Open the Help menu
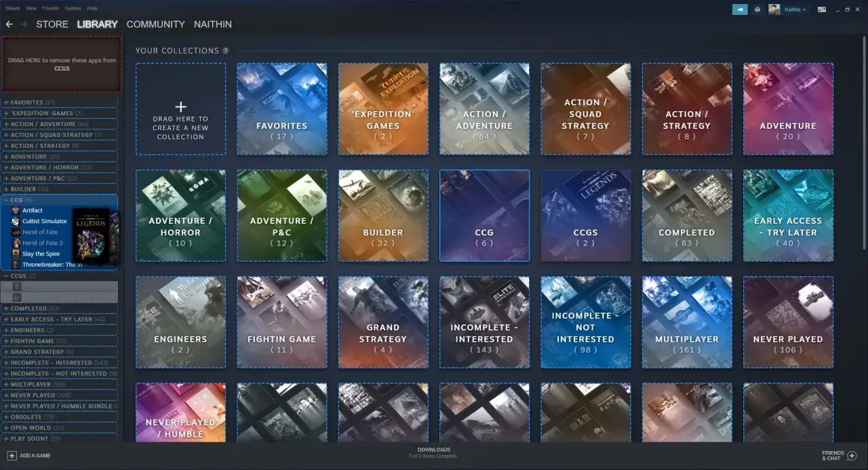Screen dimensions: 868x470 (92, 8)
